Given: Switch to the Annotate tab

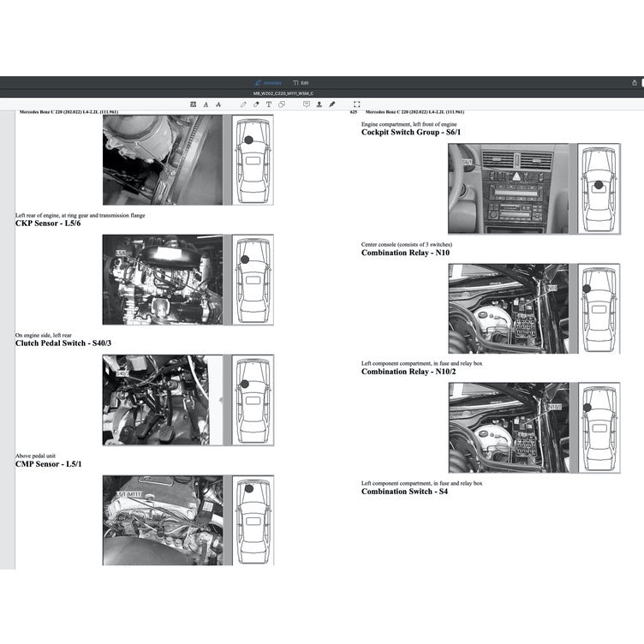Looking at the screenshot, I should pos(268,83).
